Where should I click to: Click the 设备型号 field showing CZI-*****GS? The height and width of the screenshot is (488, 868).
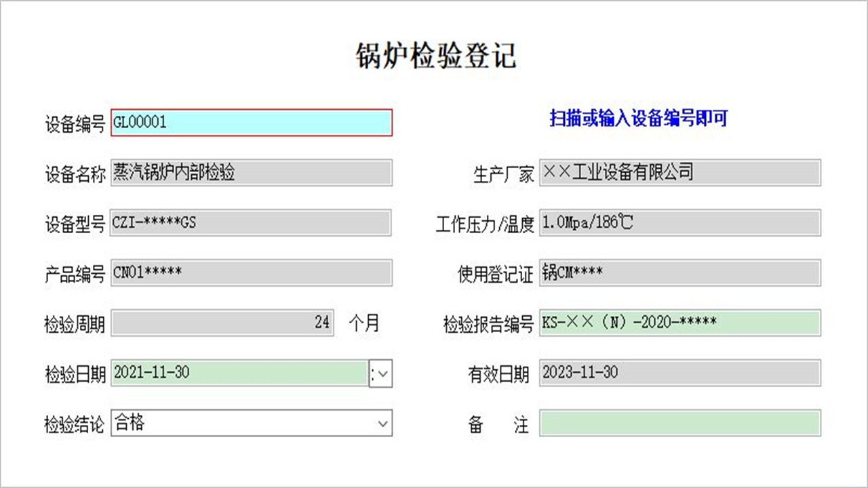(251, 222)
